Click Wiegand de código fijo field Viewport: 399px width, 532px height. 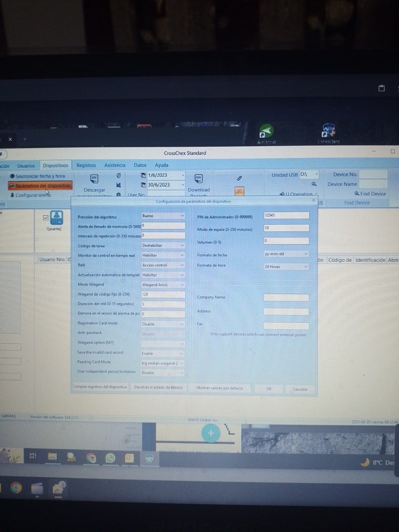163,294
